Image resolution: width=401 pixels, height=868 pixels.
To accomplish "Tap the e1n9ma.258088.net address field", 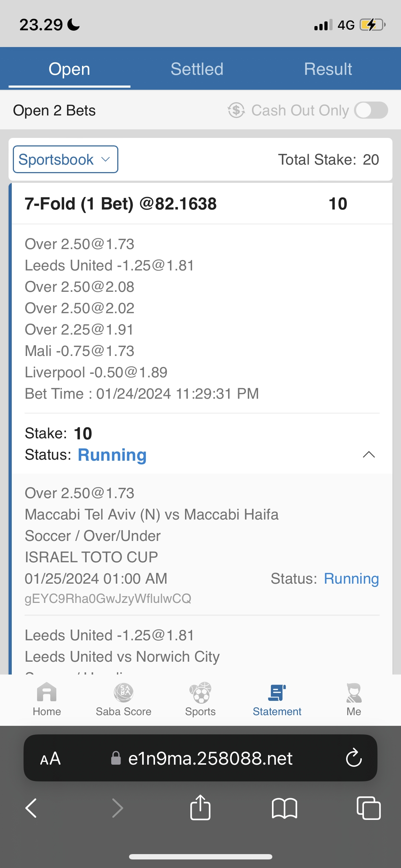I will 210,758.
